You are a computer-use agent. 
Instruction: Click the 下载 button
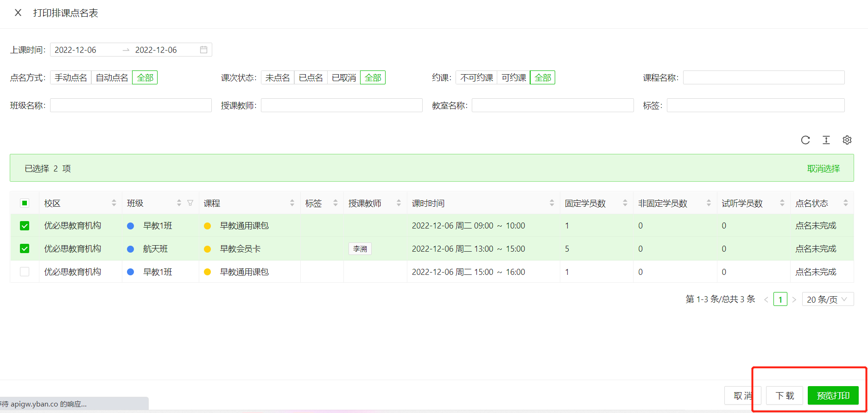pos(785,395)
